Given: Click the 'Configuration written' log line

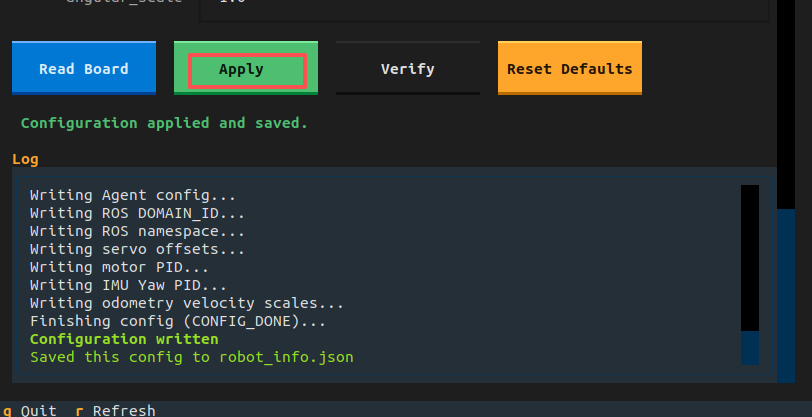Looking at the screenshot, I should tap(124, 339).
